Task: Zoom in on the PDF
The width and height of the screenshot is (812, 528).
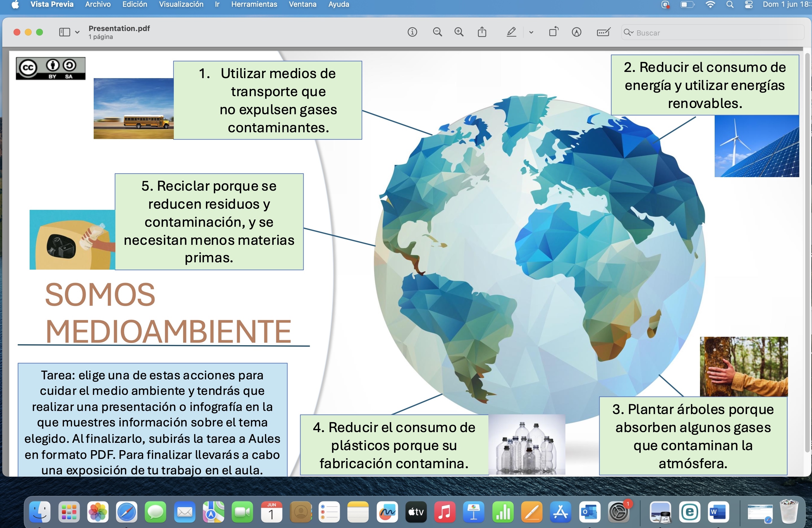Action: click(x=459, y=32)
